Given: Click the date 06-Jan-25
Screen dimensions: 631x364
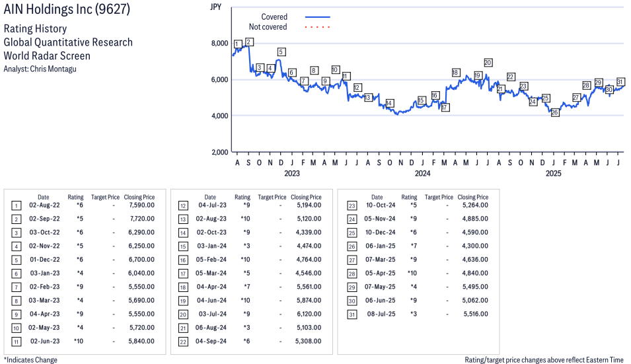Looking at the screenshot, I should [381, 246].
